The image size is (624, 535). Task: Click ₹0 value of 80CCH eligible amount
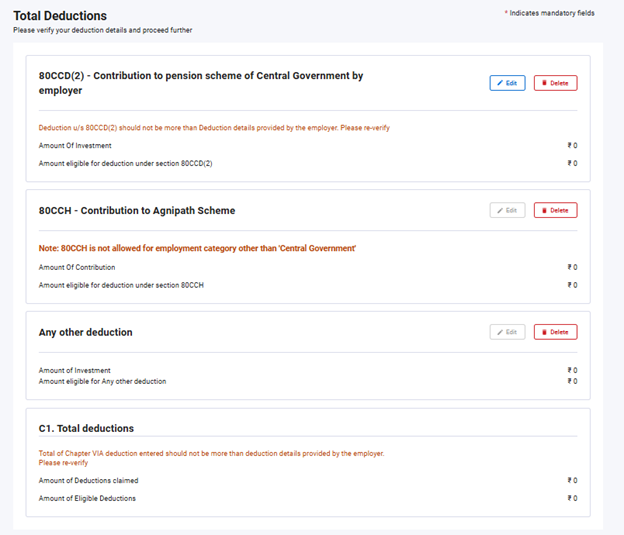572,285
